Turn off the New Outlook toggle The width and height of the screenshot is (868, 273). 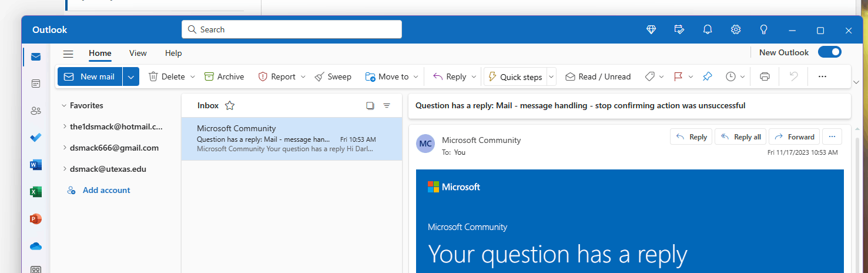pos(830,52)
